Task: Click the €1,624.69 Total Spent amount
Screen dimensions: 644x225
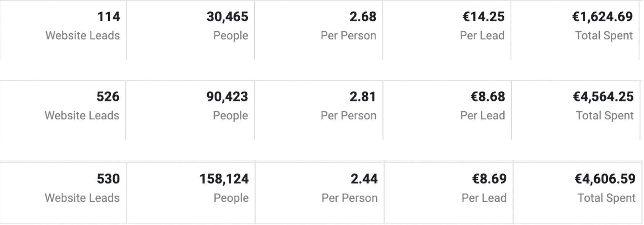Action: pyautogui.click(x=602, y=17)
